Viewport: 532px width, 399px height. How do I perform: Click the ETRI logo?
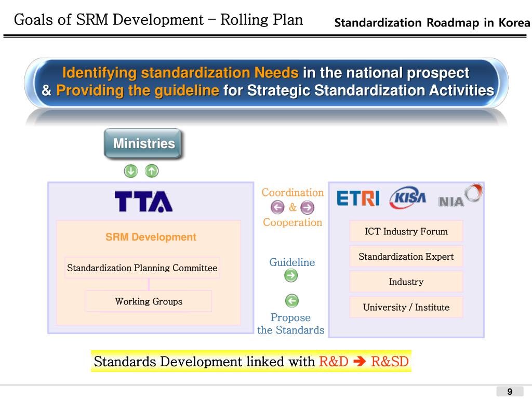pos(358,198)
